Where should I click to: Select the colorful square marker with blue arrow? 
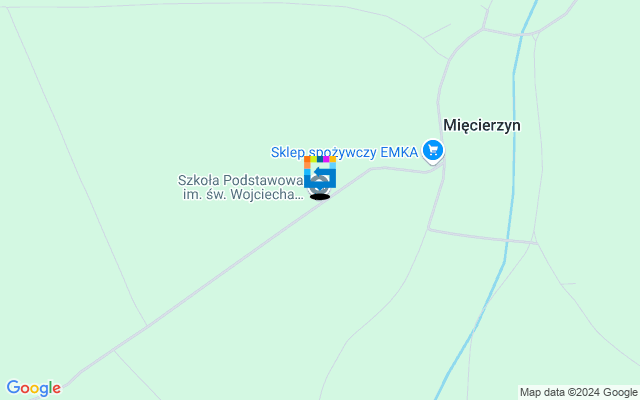320,172
